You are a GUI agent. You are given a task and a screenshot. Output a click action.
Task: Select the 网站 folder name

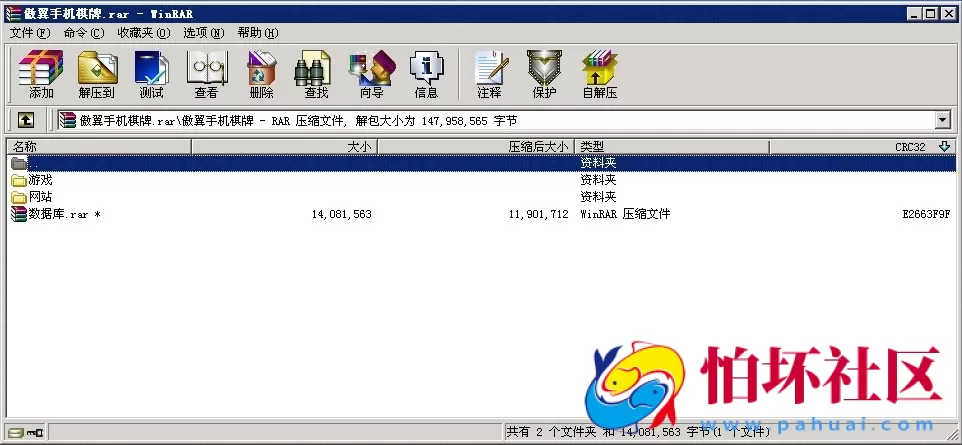(x=40, y=197)
